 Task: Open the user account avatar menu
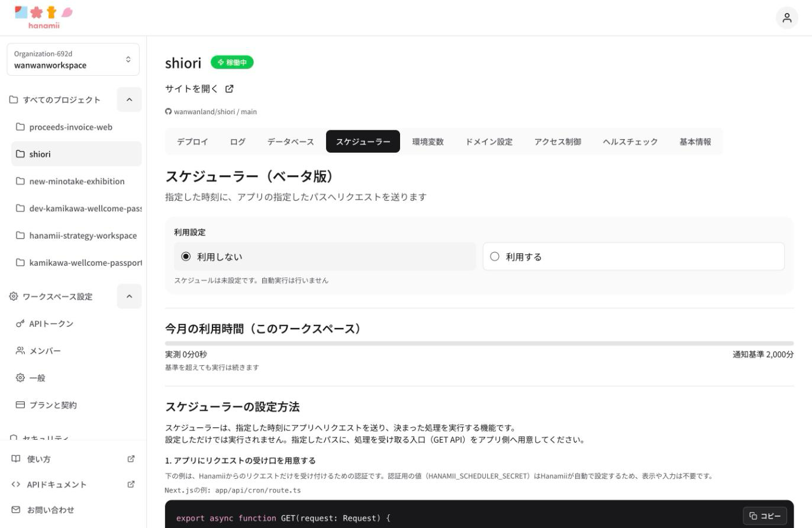tap(787, 18)
